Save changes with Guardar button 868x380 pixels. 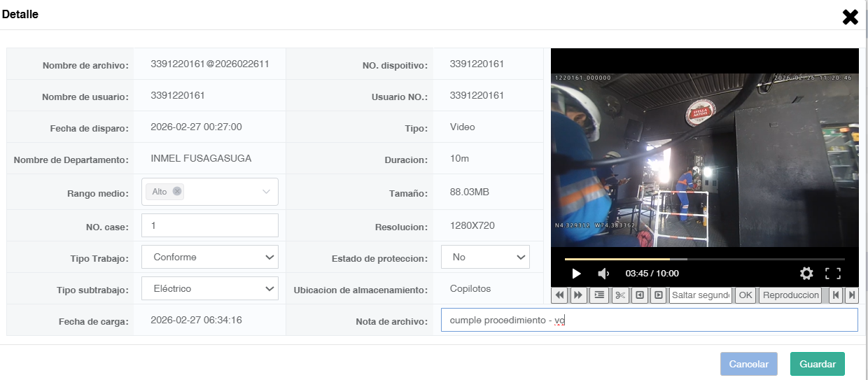818,364
